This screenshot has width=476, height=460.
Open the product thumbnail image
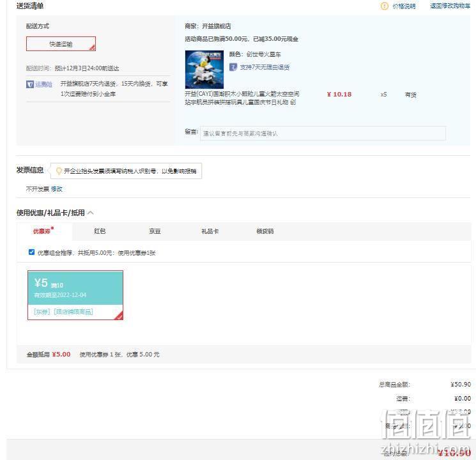point(204,70)
